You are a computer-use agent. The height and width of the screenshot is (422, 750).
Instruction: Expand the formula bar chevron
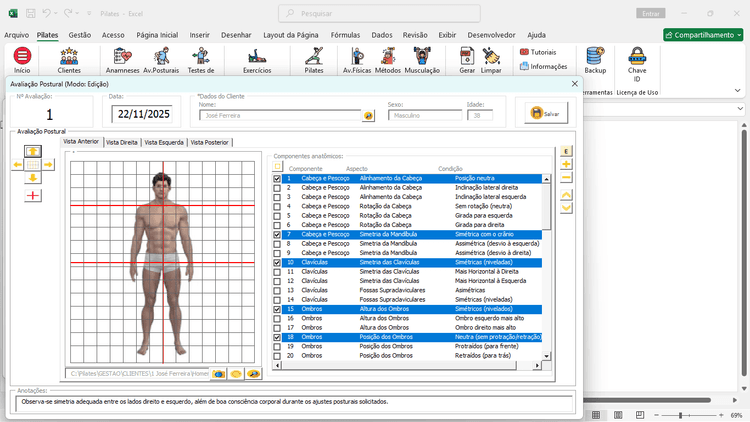tap(740, 109)
